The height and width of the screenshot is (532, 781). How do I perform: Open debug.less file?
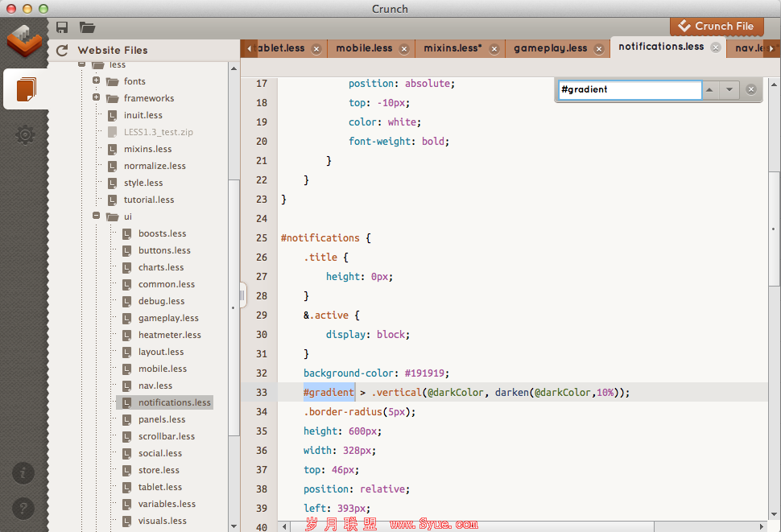(161, 302)
